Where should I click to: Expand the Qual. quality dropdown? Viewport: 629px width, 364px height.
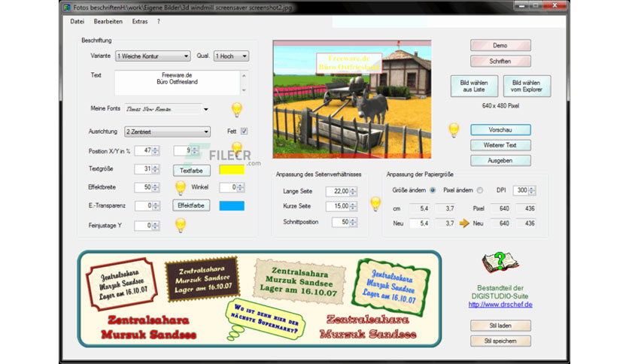(x=231, y=56)
